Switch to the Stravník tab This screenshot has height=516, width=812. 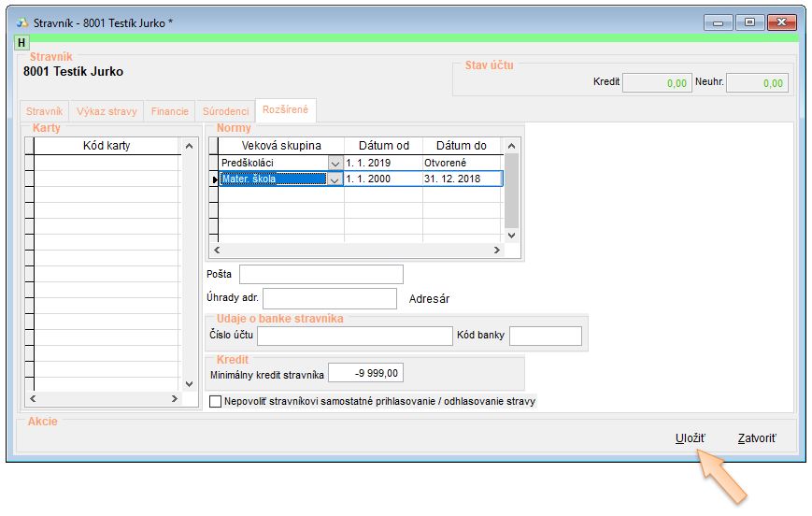(x=44, y=111)
